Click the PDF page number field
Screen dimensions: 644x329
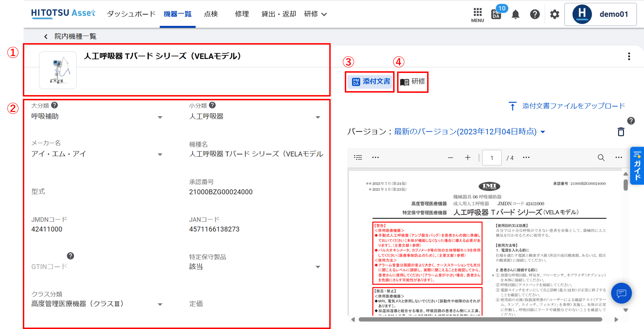[492, 158]
